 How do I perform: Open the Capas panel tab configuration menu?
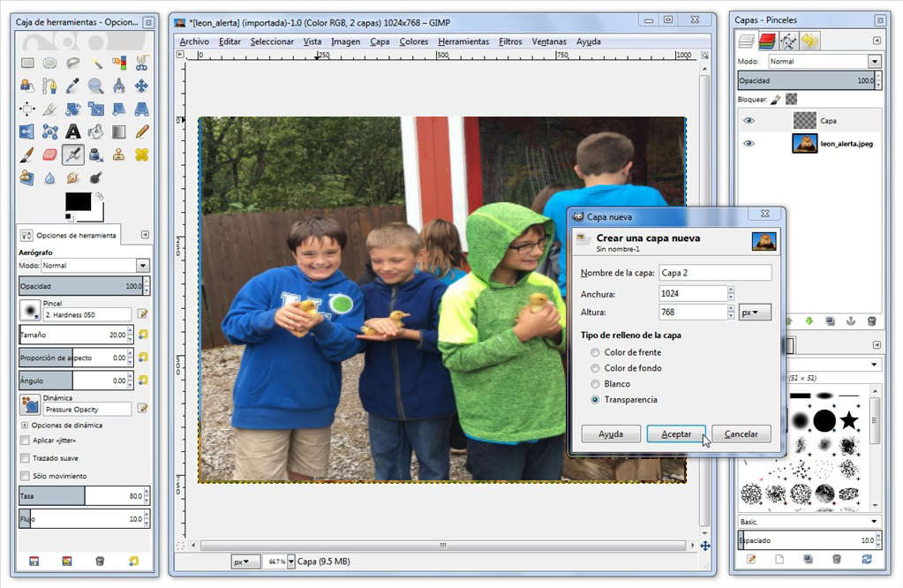pos(877,41)
